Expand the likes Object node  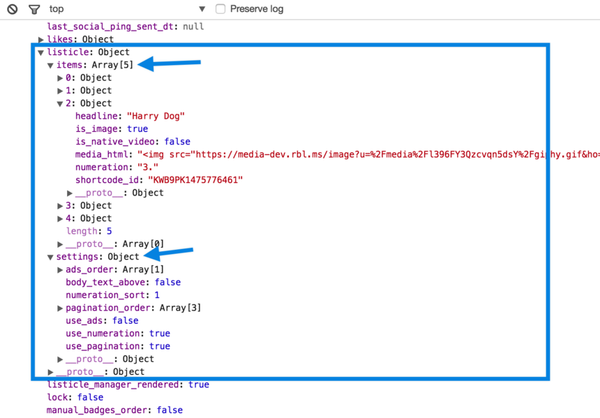click(41, 38)
